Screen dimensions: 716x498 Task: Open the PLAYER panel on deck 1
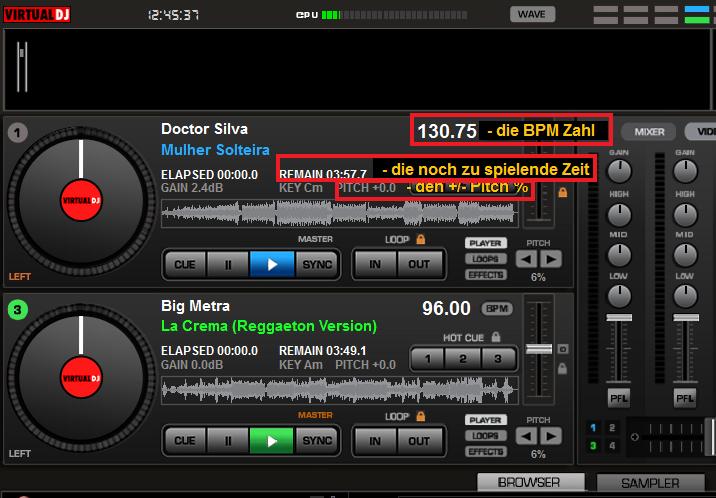(x=486, y=243)
